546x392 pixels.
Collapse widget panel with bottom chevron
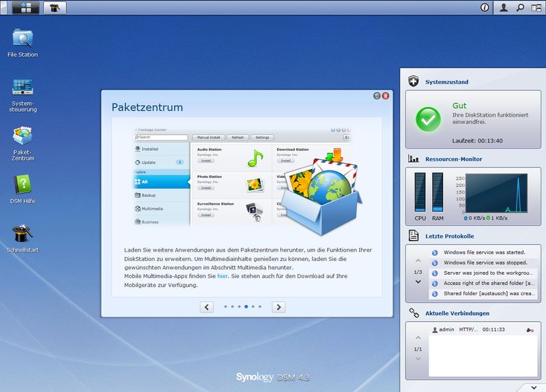pyautogui.click(x=534, y=387)
